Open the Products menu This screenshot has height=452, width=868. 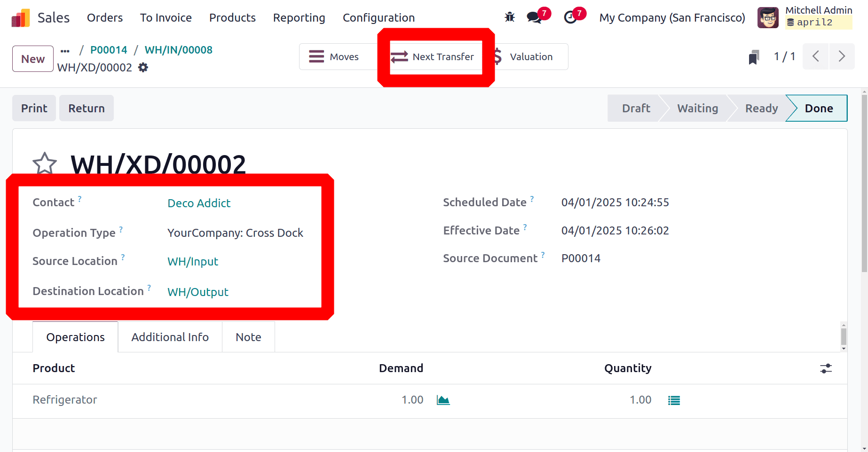tap(232, 18)
